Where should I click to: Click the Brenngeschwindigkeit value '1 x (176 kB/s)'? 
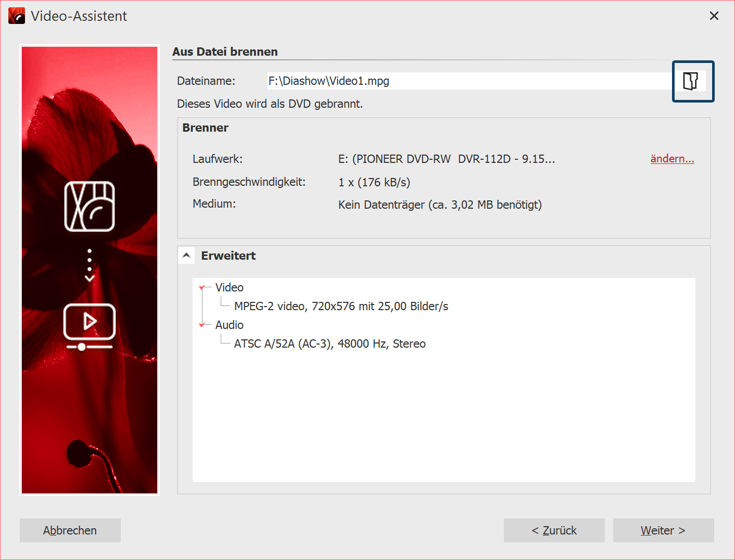pyautogui.click(x=374, y=182)
